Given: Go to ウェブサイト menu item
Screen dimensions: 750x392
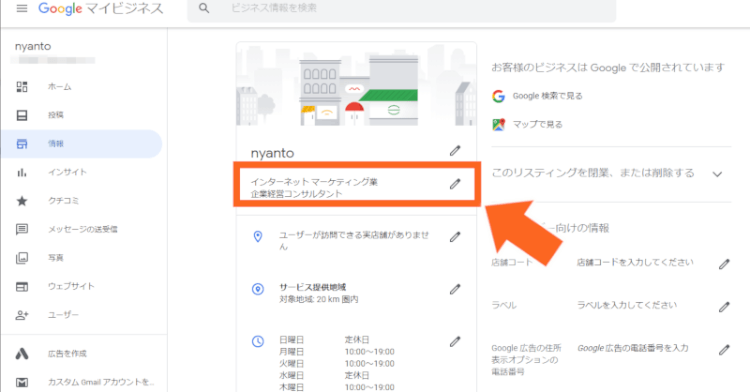Looking at the screenshot, I should click(x=71, y=286).
